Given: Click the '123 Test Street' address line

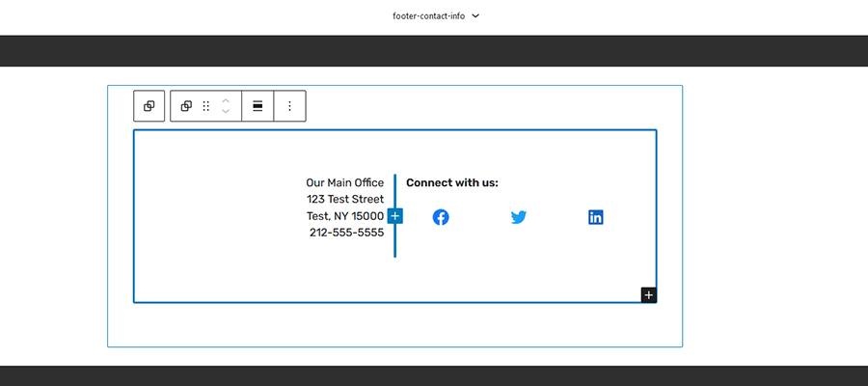Looking at the screenshot, I should [x=344, y=199].
